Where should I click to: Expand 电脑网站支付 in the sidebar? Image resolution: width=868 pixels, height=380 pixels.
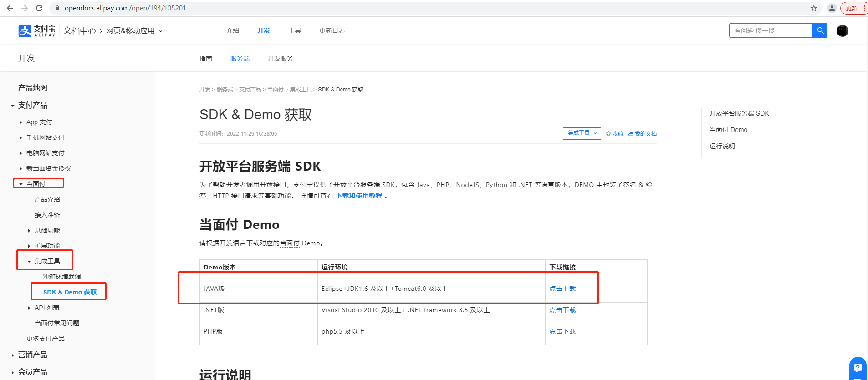21,153
